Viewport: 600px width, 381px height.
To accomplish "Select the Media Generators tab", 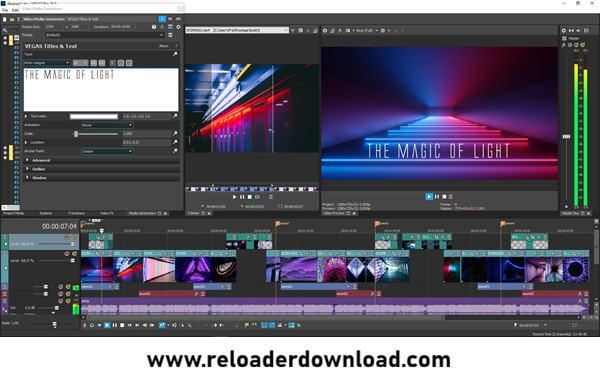I will pyautogui.click(x=142, y=213).
